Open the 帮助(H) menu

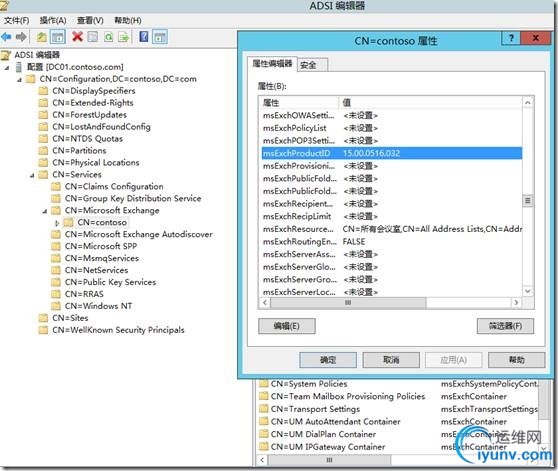[127, 20]
